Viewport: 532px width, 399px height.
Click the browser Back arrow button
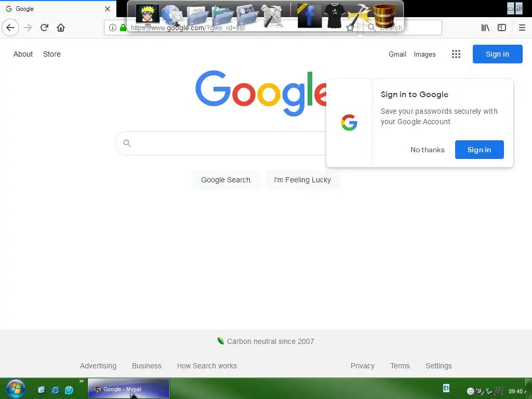[x=10, y=28]
